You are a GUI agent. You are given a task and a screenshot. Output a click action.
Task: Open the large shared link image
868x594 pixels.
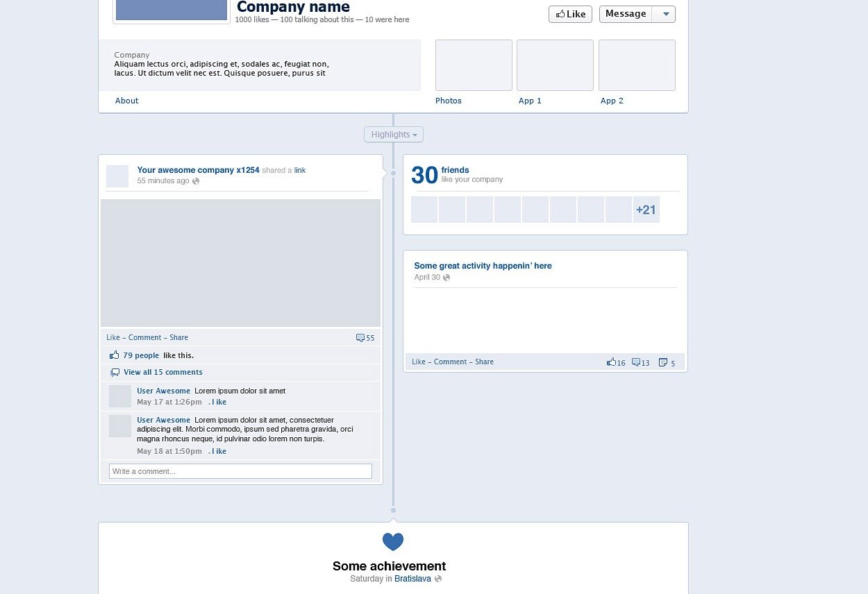coord(240,262)
